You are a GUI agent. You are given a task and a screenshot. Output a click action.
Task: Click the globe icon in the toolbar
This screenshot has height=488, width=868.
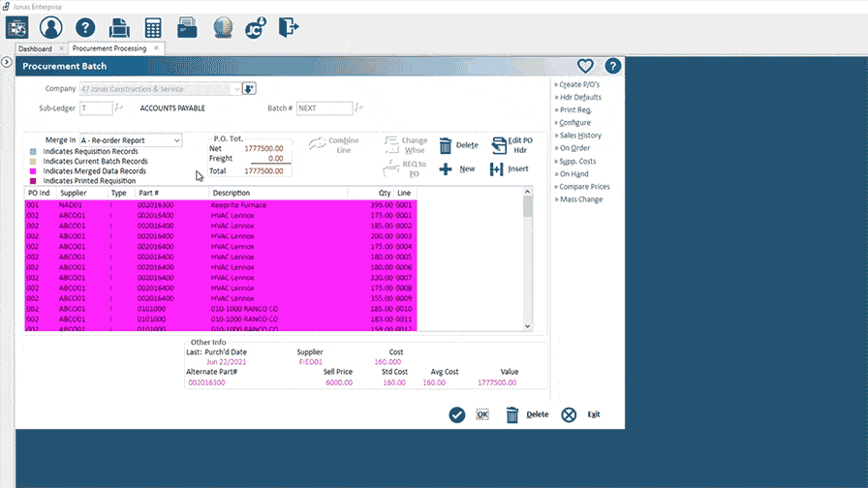(x=223, y=28)
